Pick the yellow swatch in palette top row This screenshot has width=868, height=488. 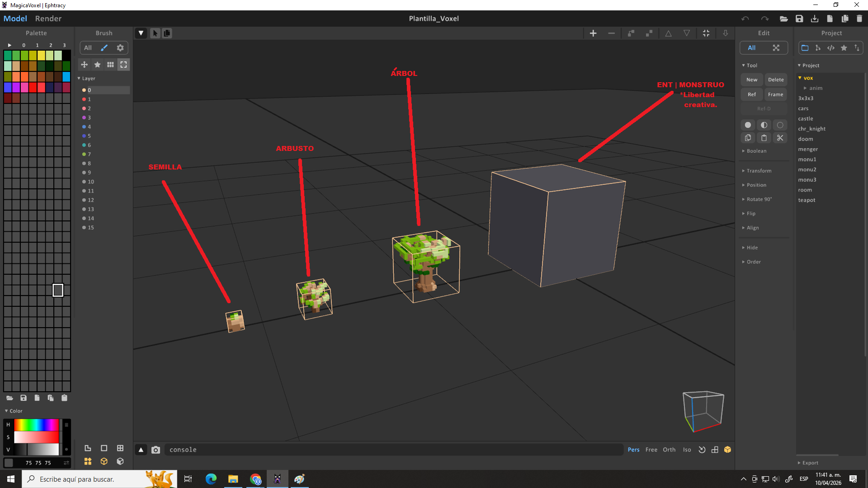41,55
